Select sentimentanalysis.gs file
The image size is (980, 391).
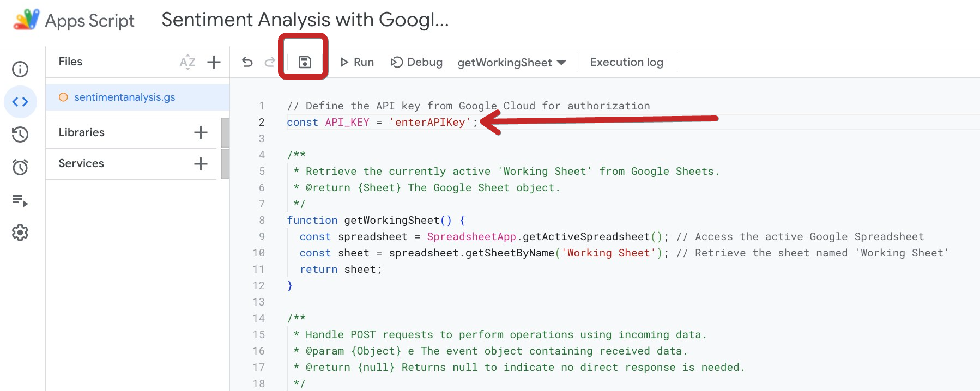pos(124,97)
